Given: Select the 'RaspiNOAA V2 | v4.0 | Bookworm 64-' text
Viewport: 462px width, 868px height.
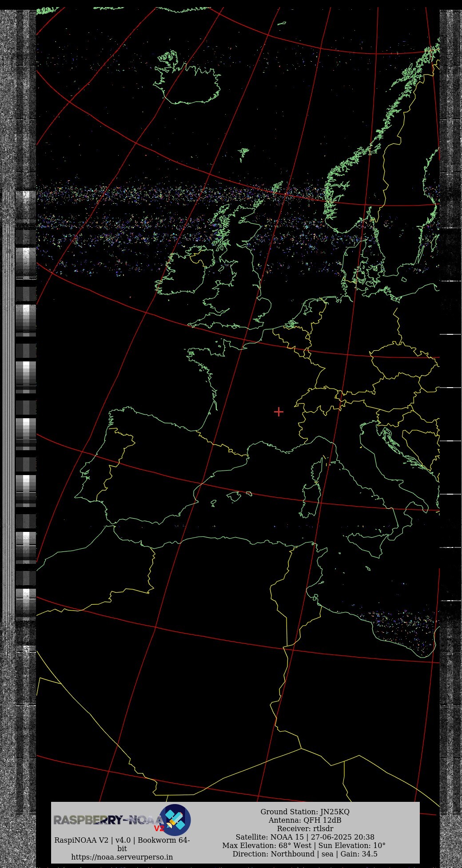Looking at the screenshot, I should point(122,840).
